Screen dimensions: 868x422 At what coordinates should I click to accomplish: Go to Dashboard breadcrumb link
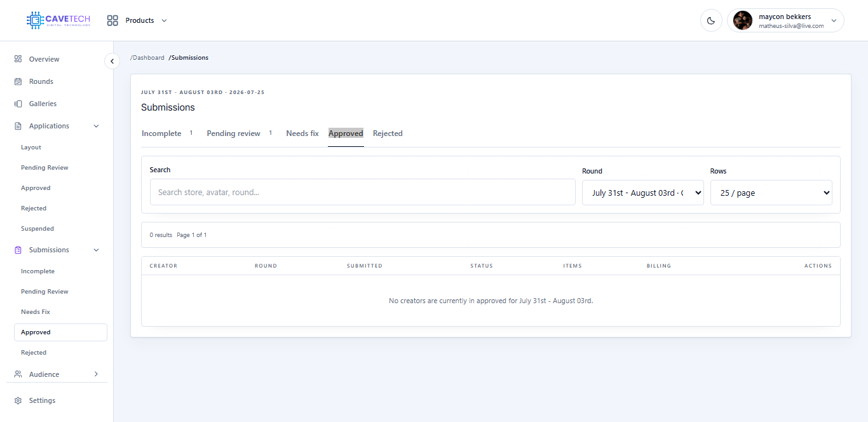pyautogui.click(x=147, y=58)
